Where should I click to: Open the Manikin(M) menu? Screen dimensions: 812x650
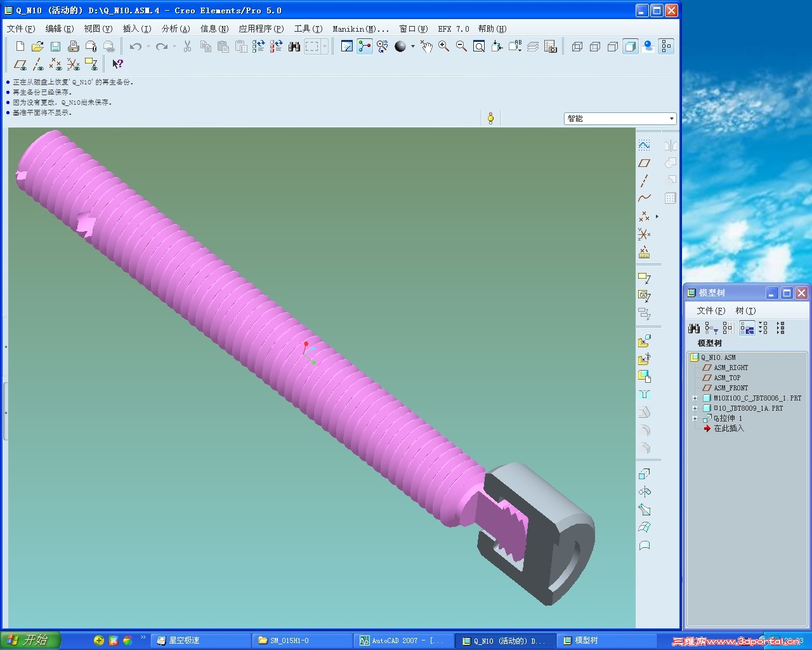360,29
